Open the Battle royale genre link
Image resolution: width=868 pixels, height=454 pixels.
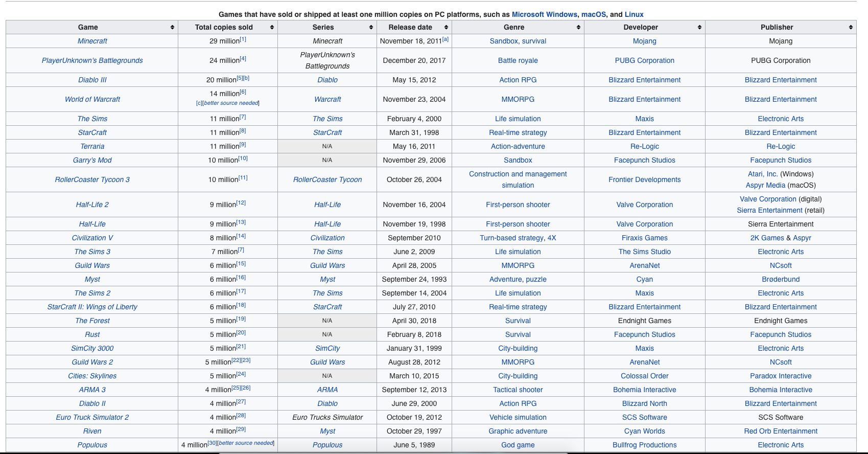point(518,60)
